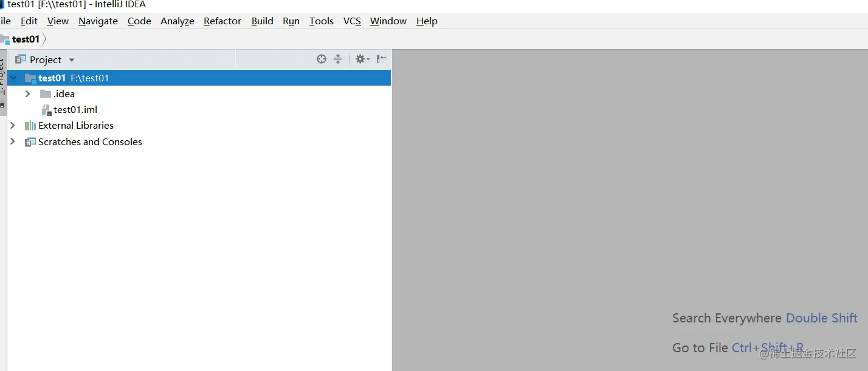
Task: Click the Collapse All icon in Project panel
Action: pyautogui.click(x=338, y=59)
